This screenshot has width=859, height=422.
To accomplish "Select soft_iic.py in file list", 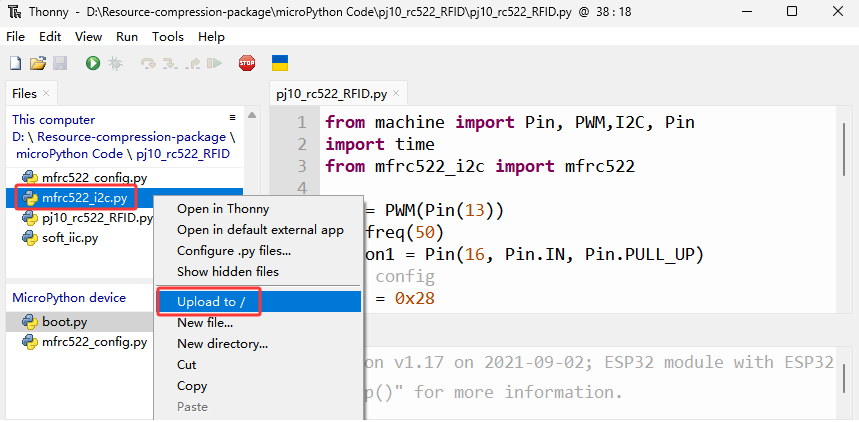I will (x=70, y=238).
